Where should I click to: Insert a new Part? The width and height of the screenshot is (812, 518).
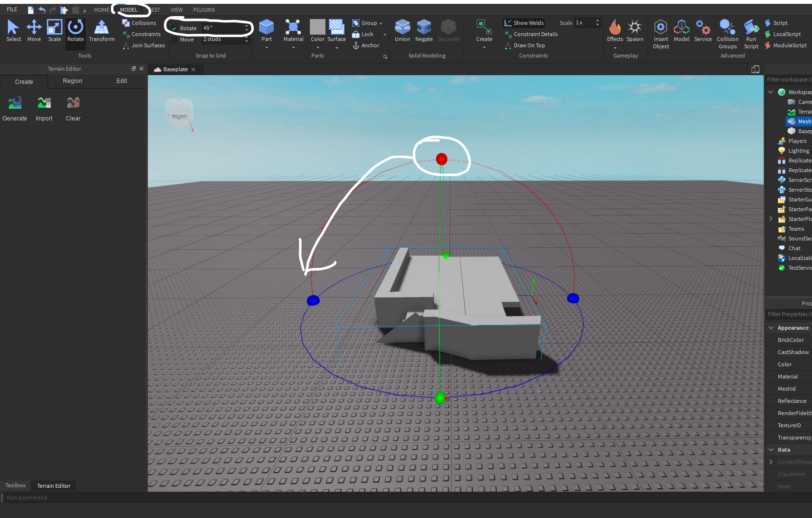266,30
